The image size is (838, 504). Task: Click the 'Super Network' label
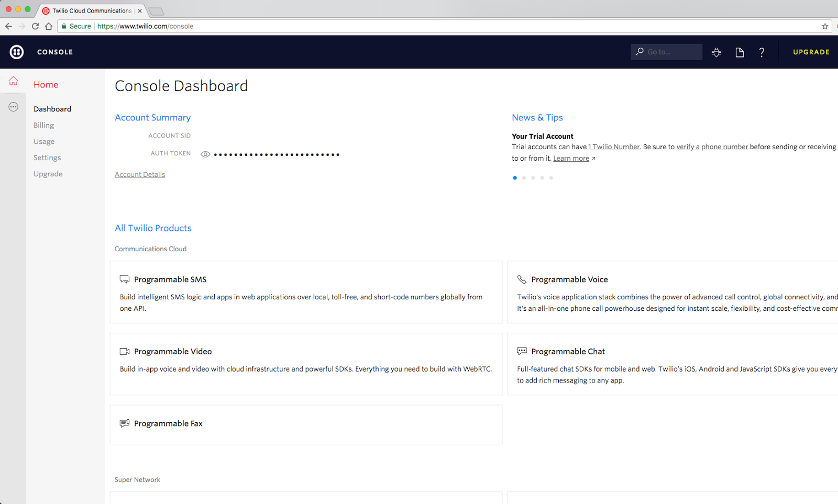click(x=137, y=480)
